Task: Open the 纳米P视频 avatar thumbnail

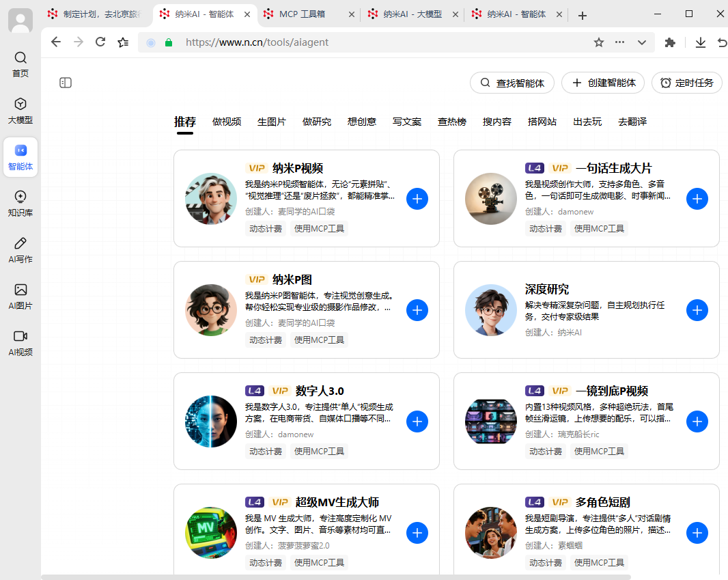Action: (x=211, y=199)
